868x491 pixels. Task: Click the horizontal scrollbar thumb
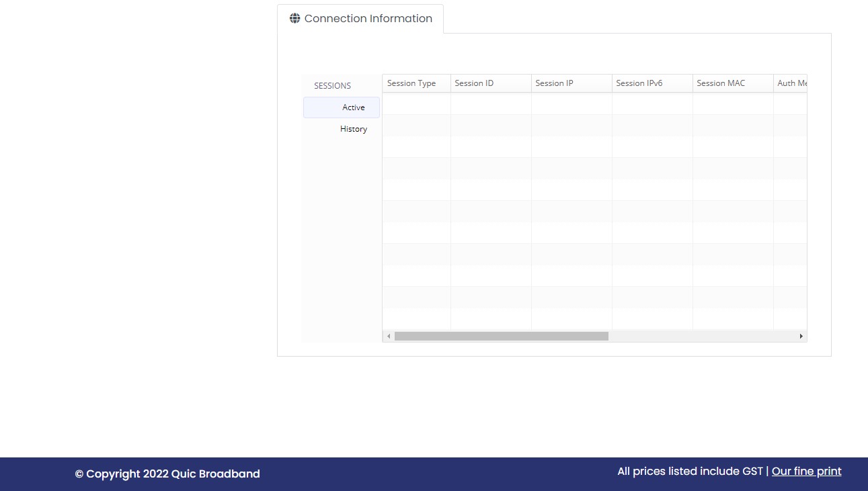pos(501,336)
